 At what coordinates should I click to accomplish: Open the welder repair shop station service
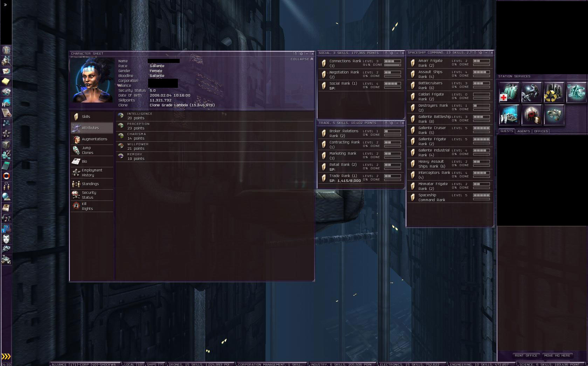(x=531, y=92)
